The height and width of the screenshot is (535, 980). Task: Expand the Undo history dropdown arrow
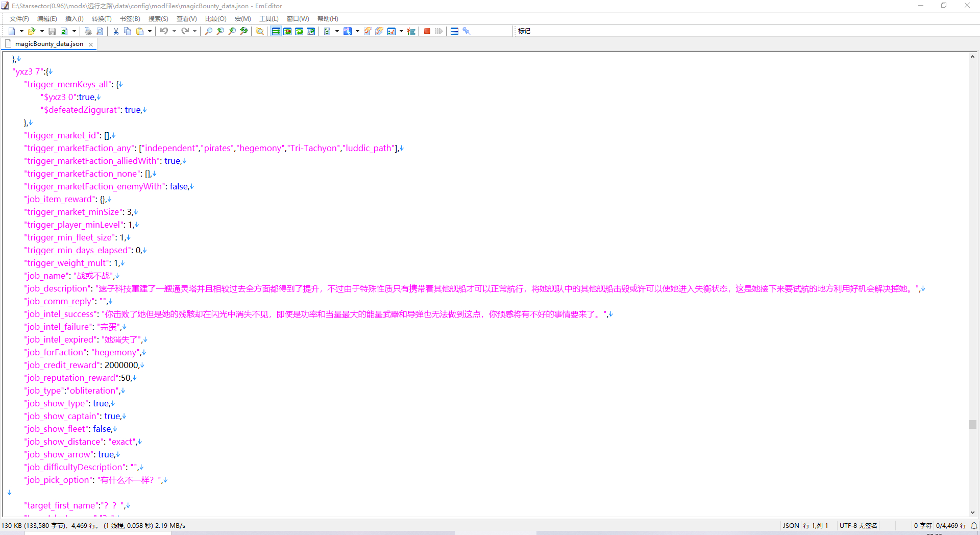(x=174, y=31)
